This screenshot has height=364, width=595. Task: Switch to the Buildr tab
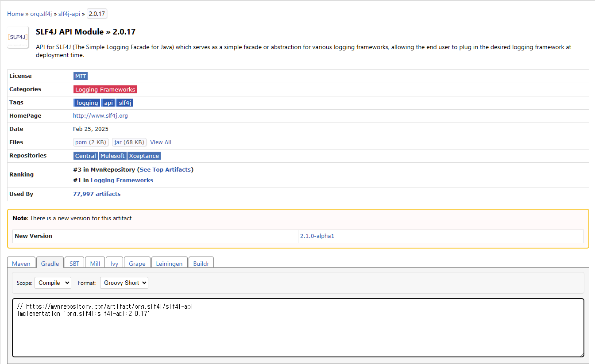click(201, 263)
